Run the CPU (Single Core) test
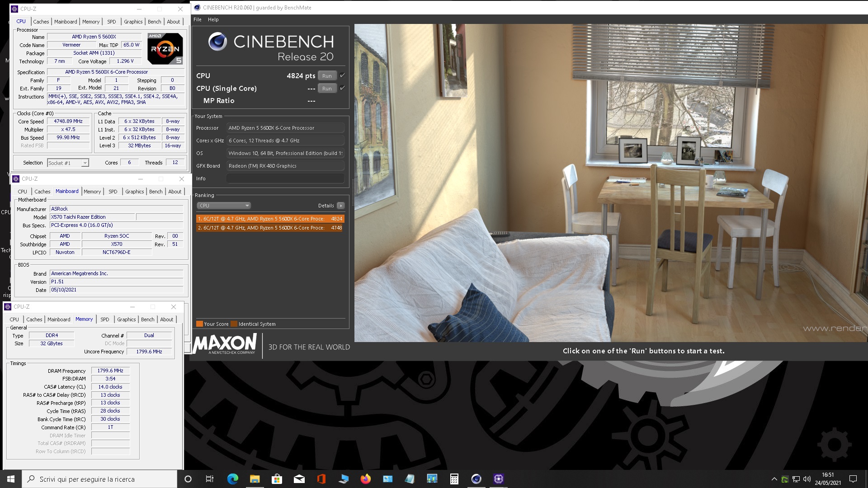868x488 pixels. [327, 89]
